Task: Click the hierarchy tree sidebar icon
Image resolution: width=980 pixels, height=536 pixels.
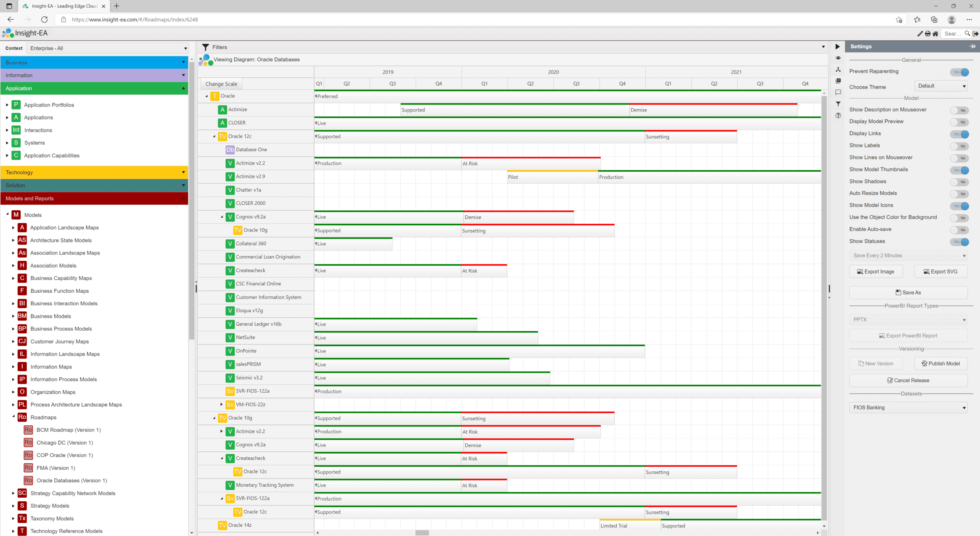Action: 838,70
